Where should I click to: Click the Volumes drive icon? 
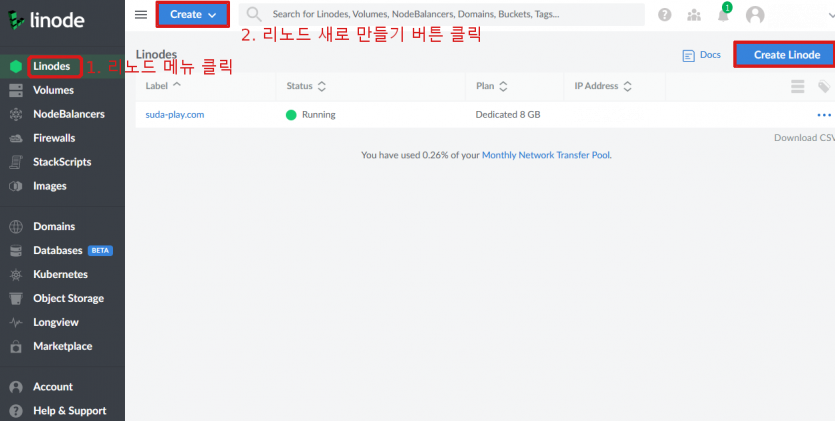tap(16, 90)
